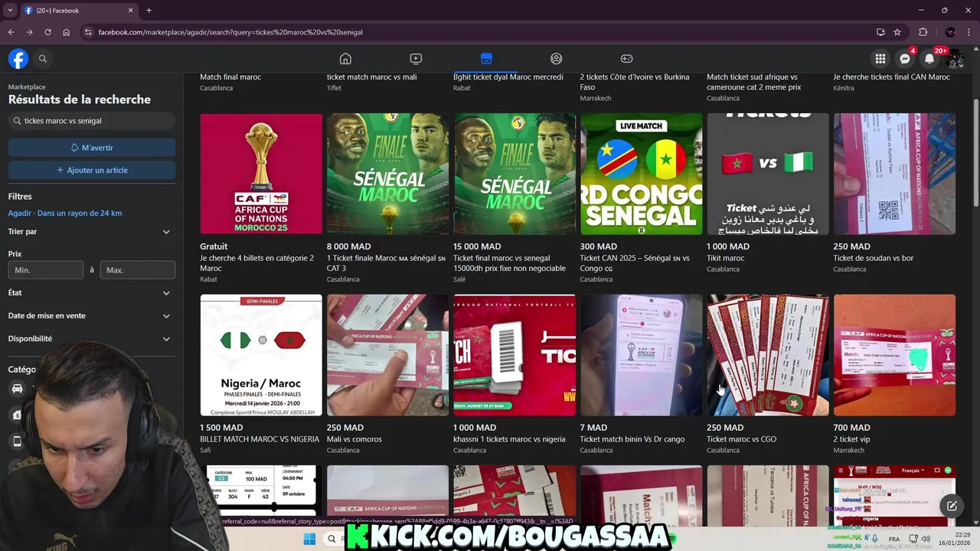This screenshot has height=551, width=980.
Task: Open the 250 MAD Ticket de soudan listing
Action: pyautogui.click(x=894, y=194)
